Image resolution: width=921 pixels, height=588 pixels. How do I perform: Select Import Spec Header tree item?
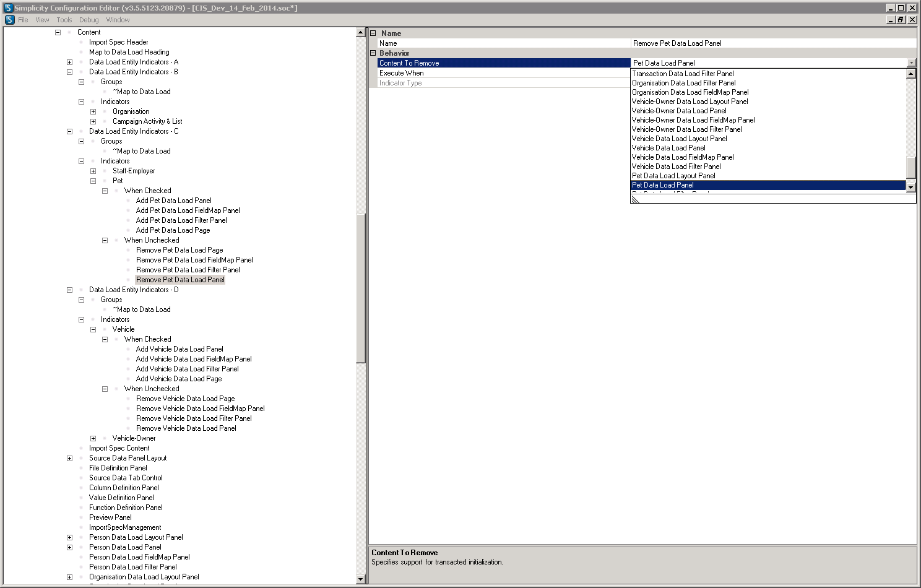coord(118,42)
